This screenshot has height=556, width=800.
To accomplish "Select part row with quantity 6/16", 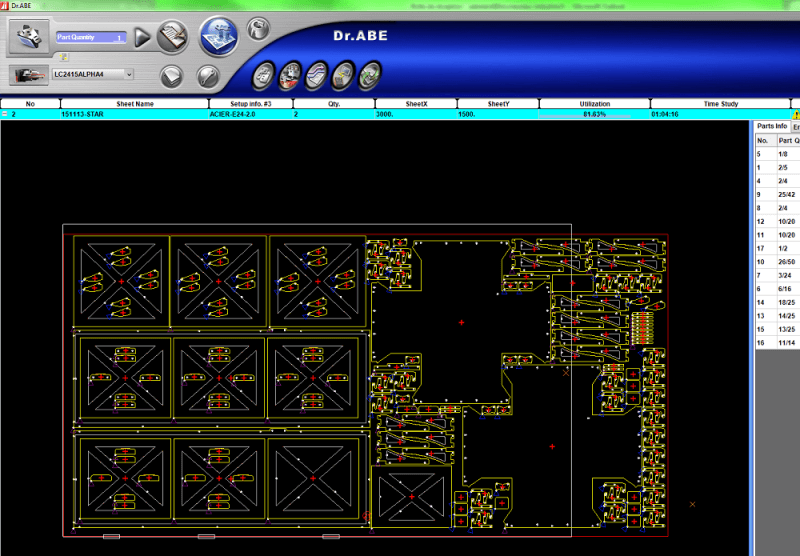I will 777,289.
